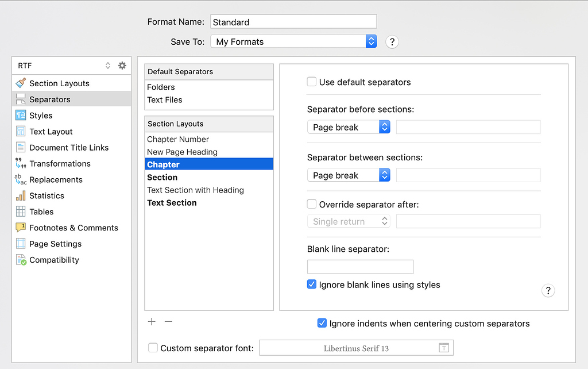Uncheck Ignore indents when centering custom separators
The height and width of the screenshot is (369, 588).
[322, 323]
